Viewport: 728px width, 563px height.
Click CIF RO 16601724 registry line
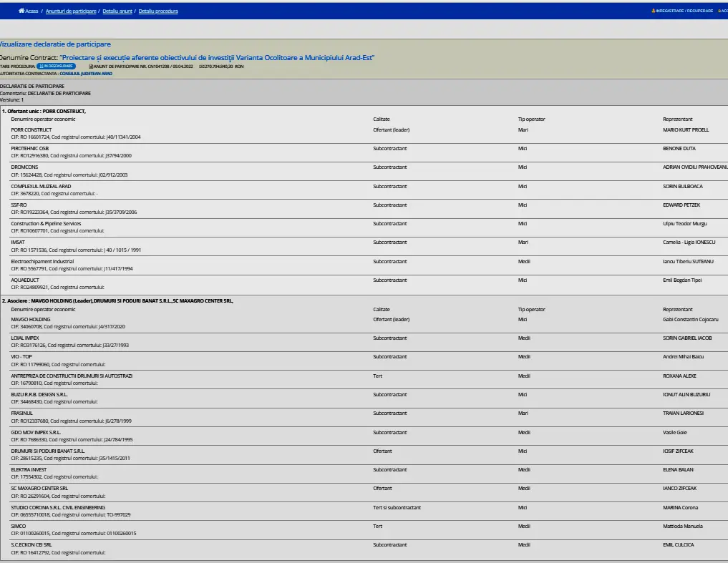(x=76, y=137)
